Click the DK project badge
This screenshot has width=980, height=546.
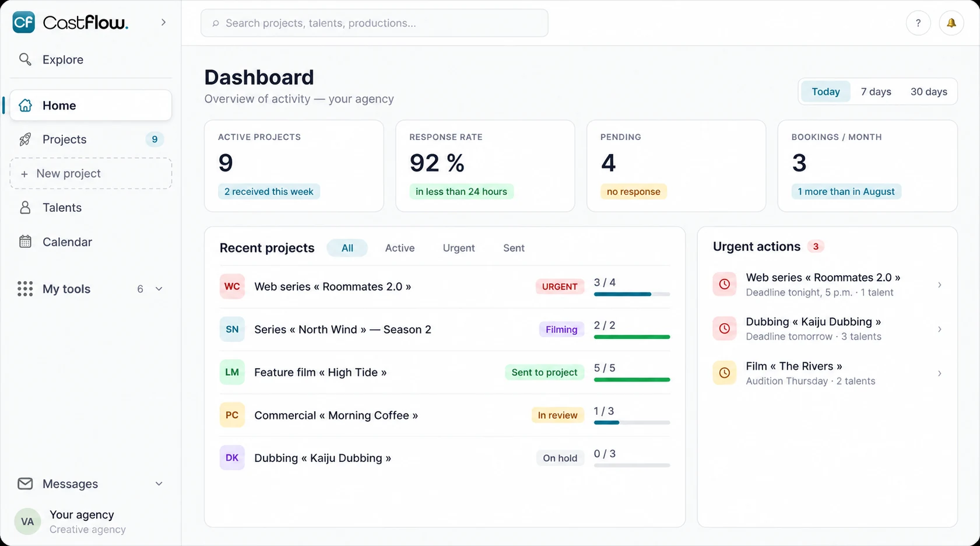(232, 458)
